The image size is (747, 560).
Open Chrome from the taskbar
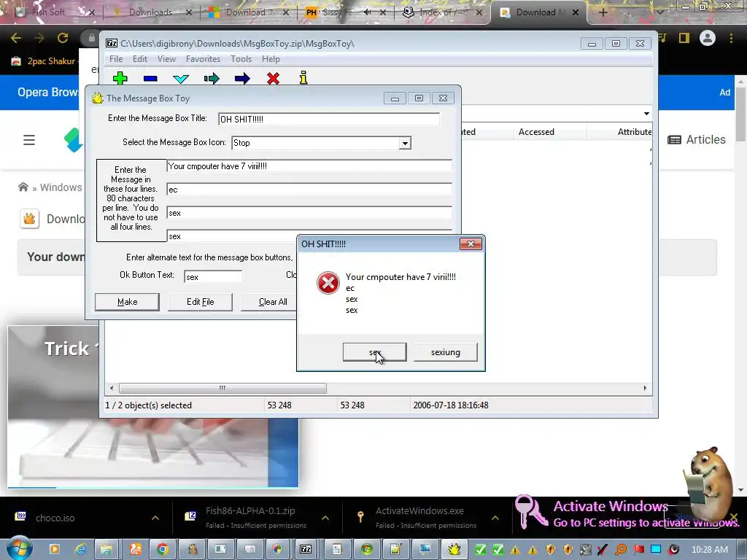(163, 550)
